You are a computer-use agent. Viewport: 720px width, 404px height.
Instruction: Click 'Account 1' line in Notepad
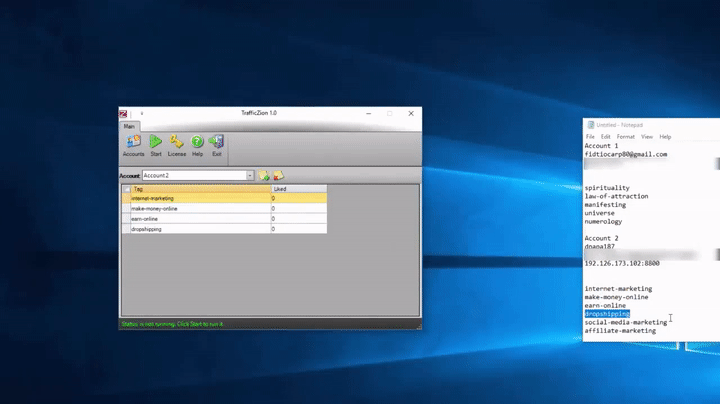[x=601, y=146]
